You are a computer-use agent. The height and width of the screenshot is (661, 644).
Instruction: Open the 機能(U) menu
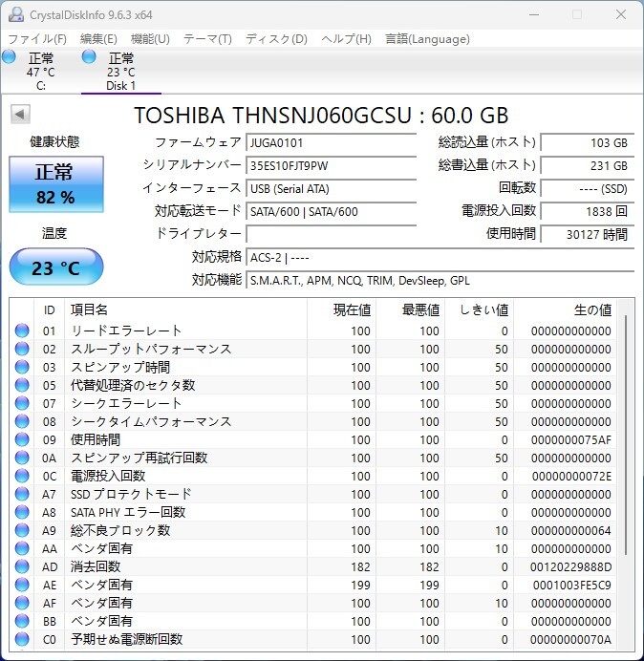click(150, 39)
